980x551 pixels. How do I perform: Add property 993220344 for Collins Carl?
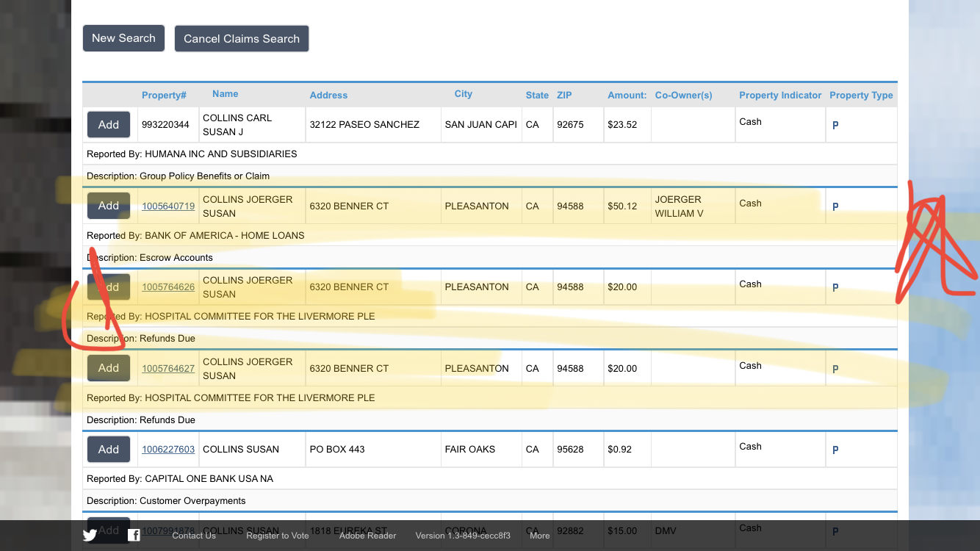pos(109,125)
